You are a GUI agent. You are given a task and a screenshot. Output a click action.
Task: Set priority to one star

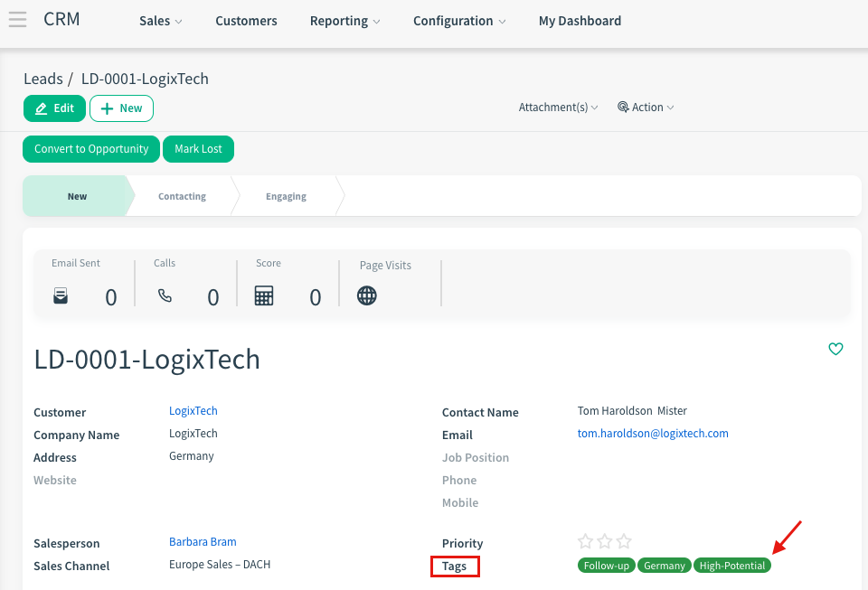585,542
